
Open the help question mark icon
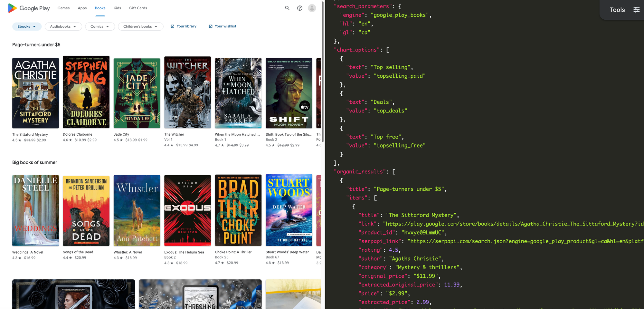coord(300,8)
